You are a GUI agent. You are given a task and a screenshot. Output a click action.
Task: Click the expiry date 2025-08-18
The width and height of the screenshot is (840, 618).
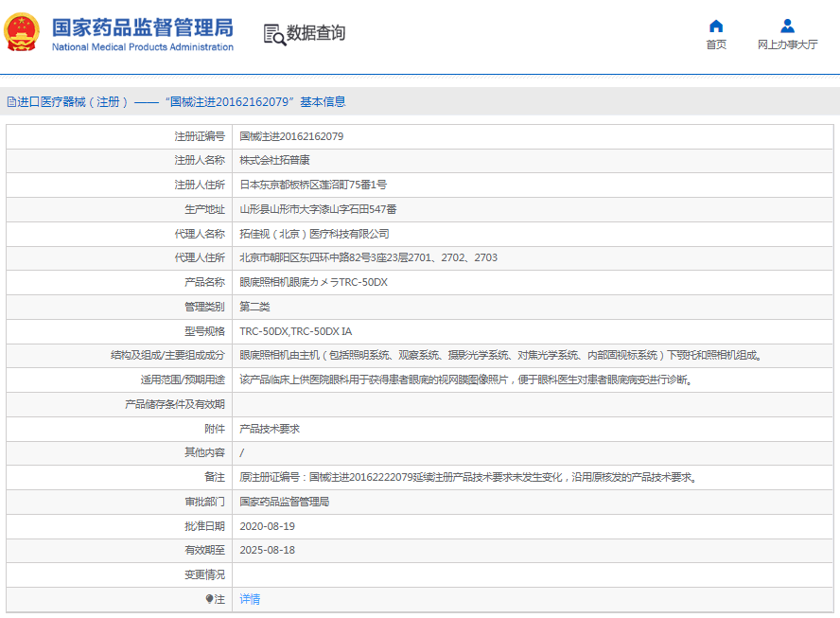pos(267,550)
